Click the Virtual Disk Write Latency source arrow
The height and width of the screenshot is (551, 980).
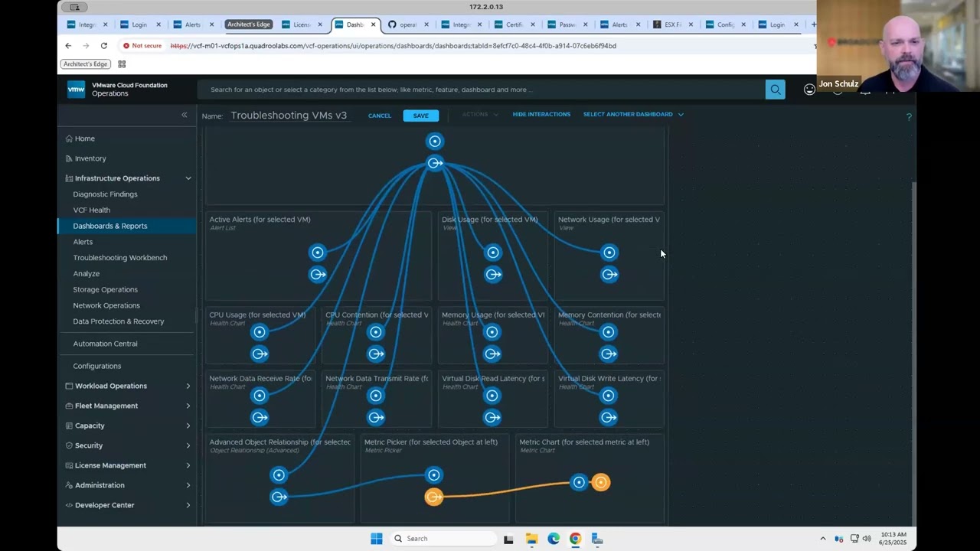tap(609, 417)
